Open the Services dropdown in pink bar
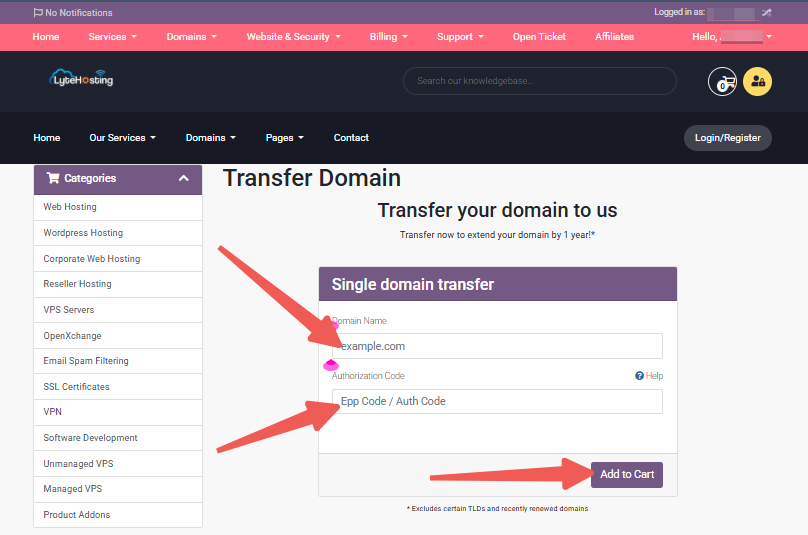This screenshot has height=535, width=808. tap(112, 37)
